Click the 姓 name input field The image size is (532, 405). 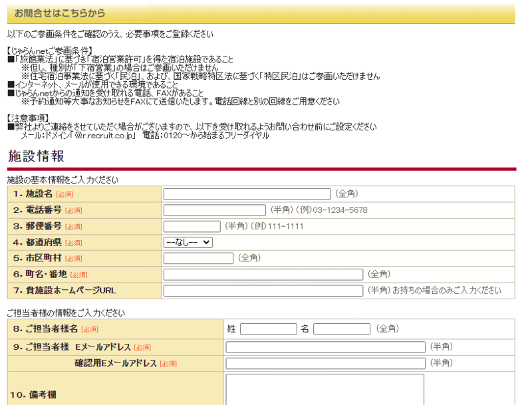269,329
